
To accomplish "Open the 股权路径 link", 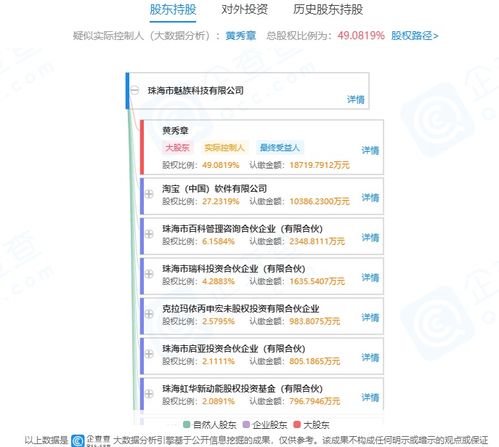I will 415,36.
